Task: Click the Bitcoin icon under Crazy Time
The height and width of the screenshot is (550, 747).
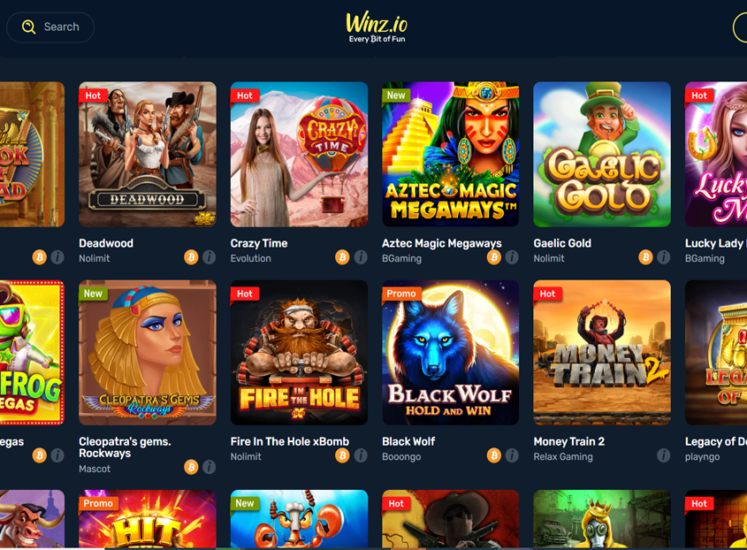Action: [342, 257]
